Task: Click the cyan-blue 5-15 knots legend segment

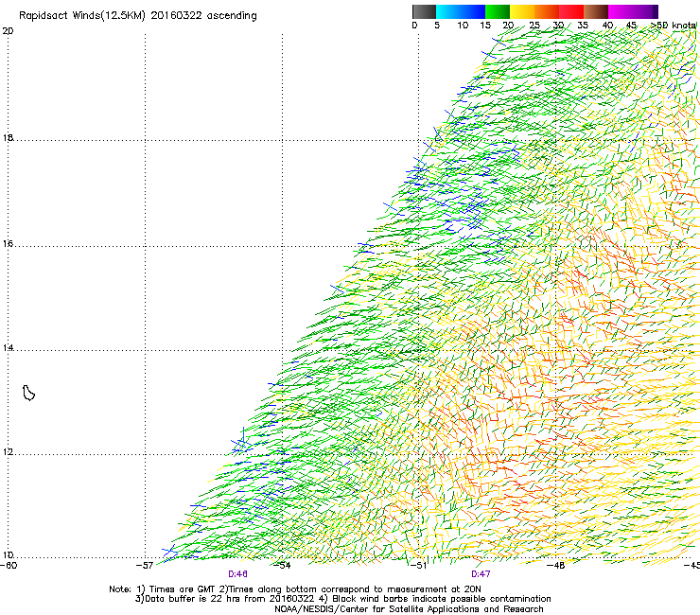Action: 460,11
